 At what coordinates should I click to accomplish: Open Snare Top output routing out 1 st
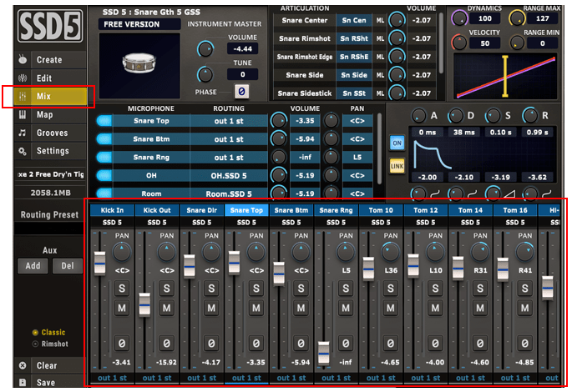click(246, 378)
